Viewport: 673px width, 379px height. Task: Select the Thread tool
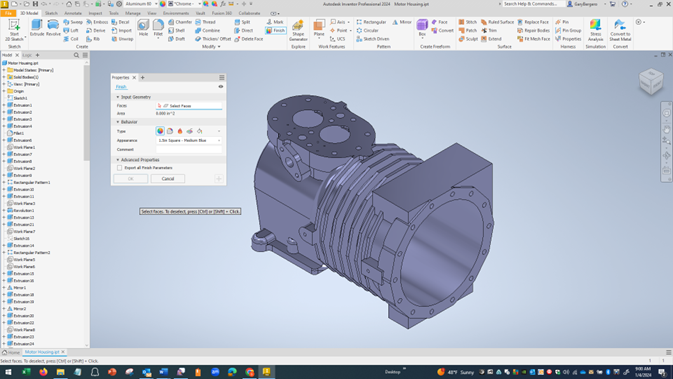point(206,22)
